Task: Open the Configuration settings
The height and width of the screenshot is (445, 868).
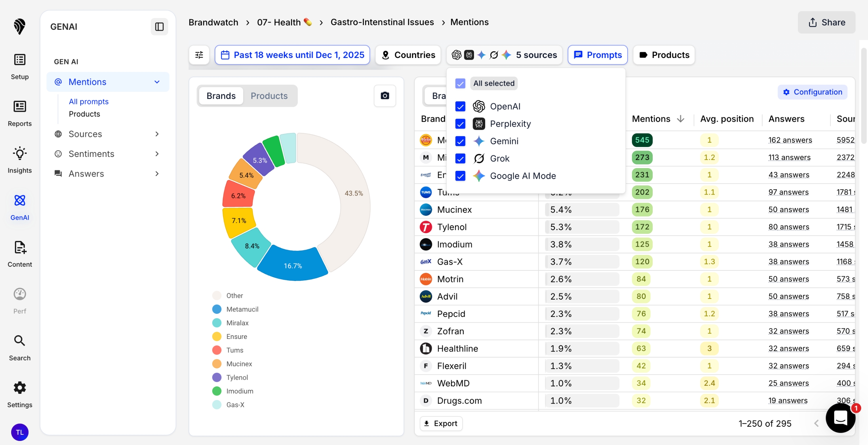Action: point(813,92)
